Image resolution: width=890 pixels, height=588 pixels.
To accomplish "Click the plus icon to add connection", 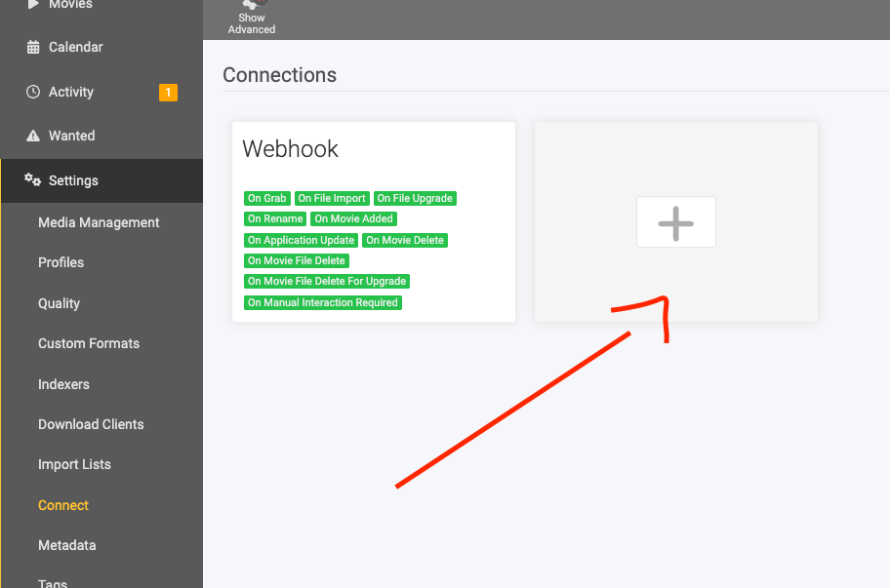I will click(x=675, y=222).
